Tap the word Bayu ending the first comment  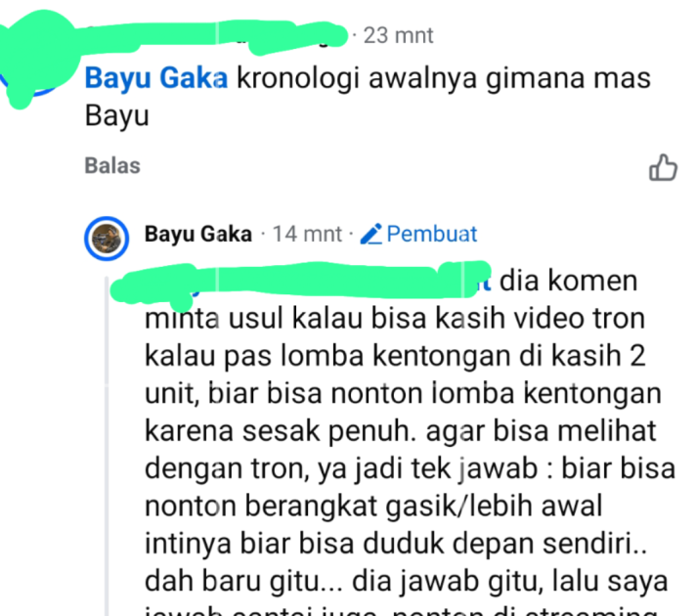coord(116,115)
